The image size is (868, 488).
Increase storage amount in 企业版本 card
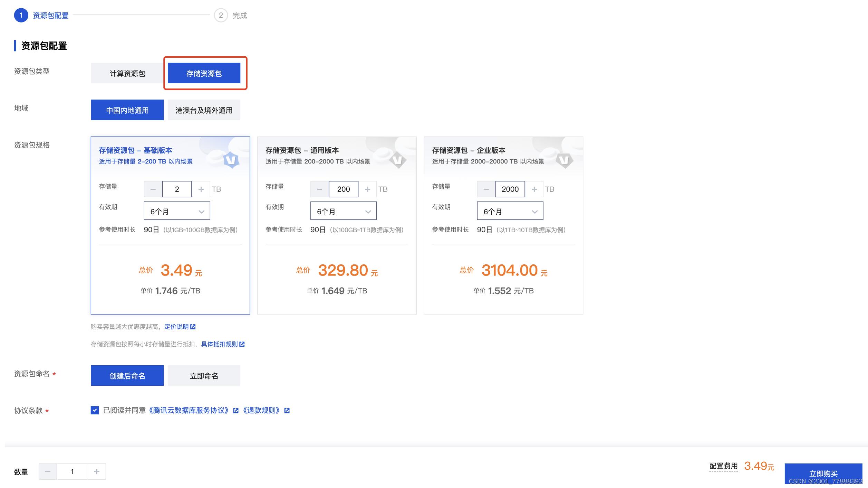(x=534, y=189)
